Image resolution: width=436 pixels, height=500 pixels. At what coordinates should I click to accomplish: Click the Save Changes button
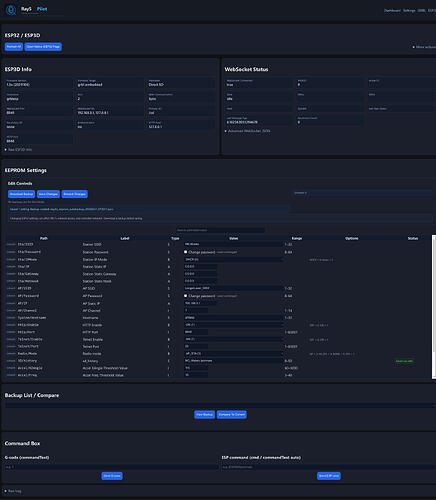(x=48, y=194)
